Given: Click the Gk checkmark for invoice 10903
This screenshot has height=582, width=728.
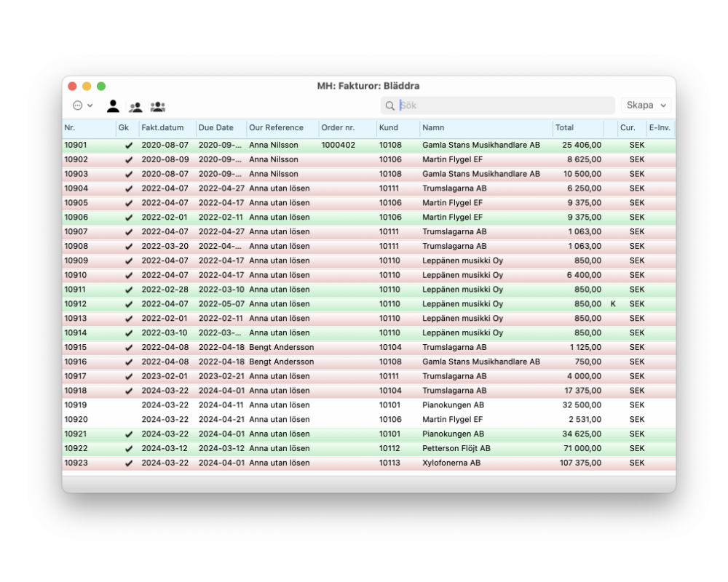Looking at the screenshot, I should (x=129, y=175).
